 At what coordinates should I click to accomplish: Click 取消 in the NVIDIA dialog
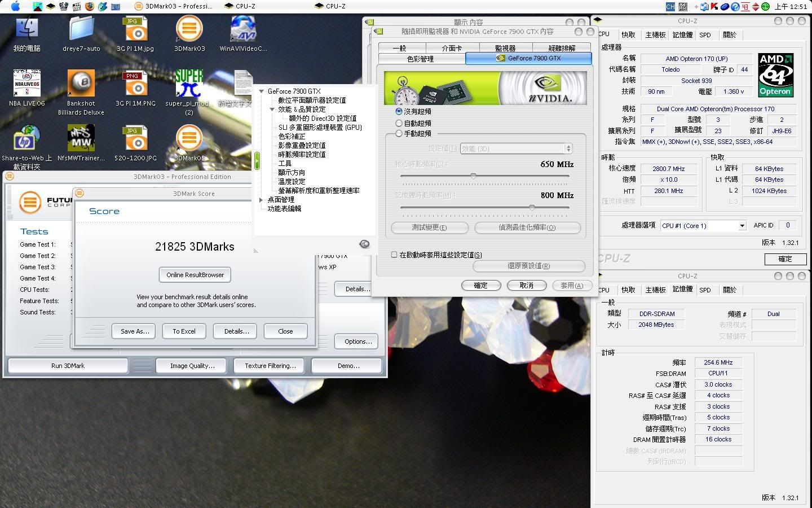[526, 286]
